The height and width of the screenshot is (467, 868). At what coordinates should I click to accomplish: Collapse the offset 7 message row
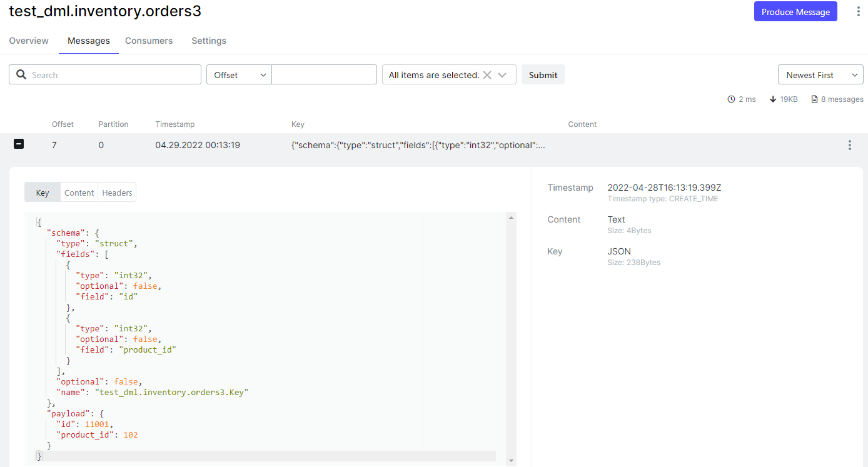[19, 144]
